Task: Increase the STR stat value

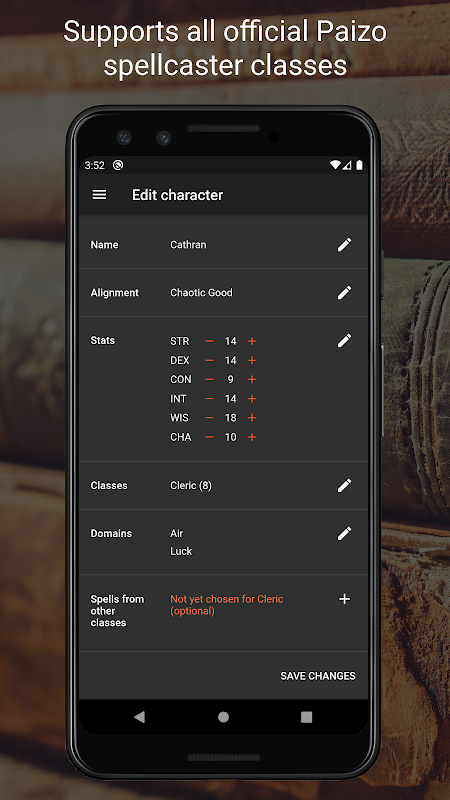Action: [x=252, y=341]
